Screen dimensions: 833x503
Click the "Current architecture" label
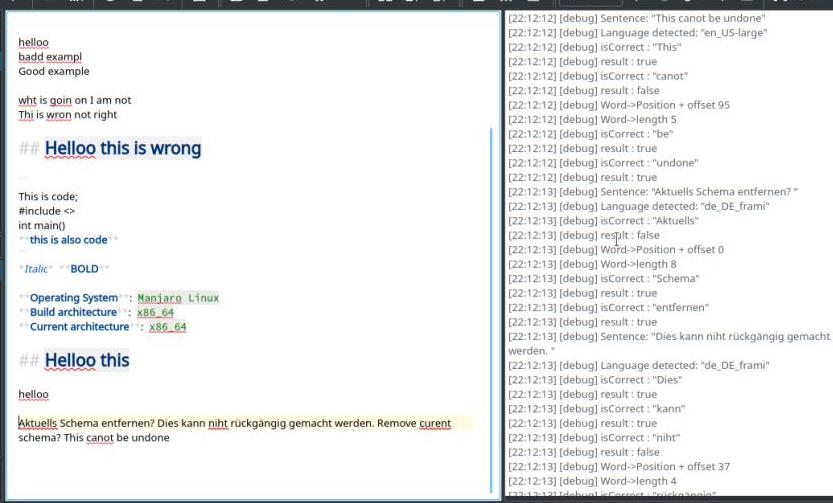79,327
